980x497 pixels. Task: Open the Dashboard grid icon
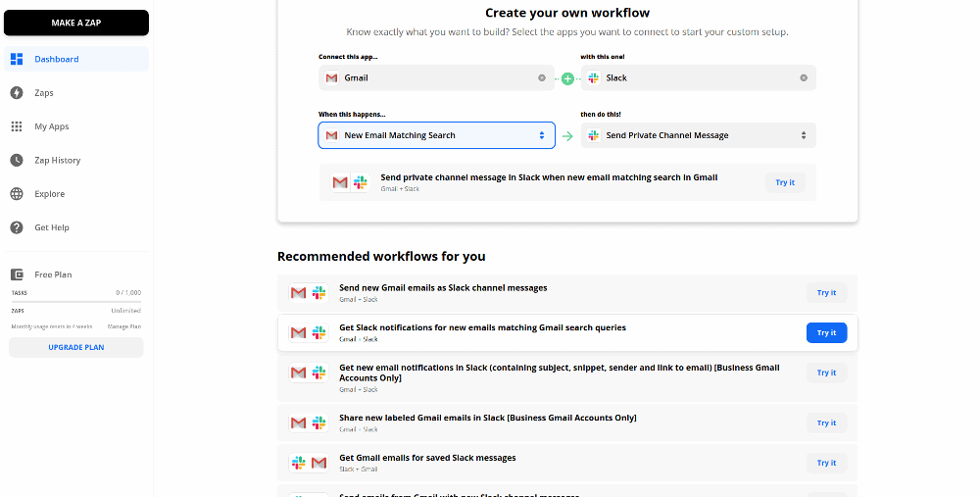click(17, 60)
